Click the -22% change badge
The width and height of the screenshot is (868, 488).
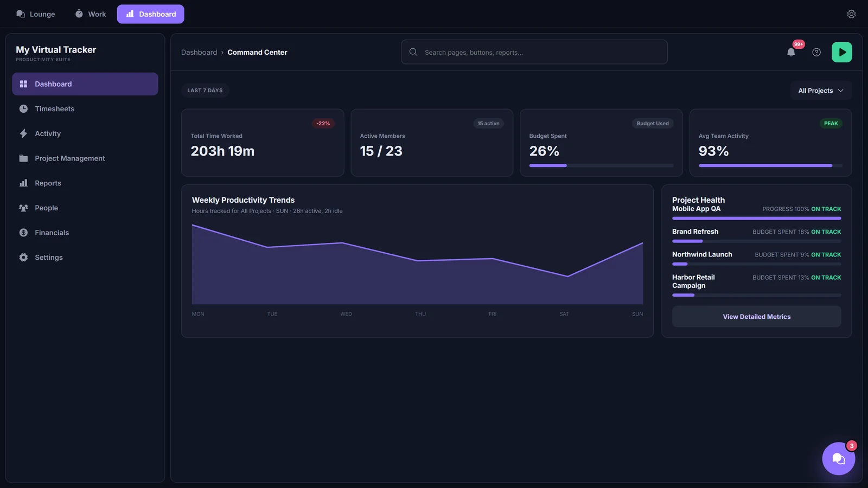[323, 124]
